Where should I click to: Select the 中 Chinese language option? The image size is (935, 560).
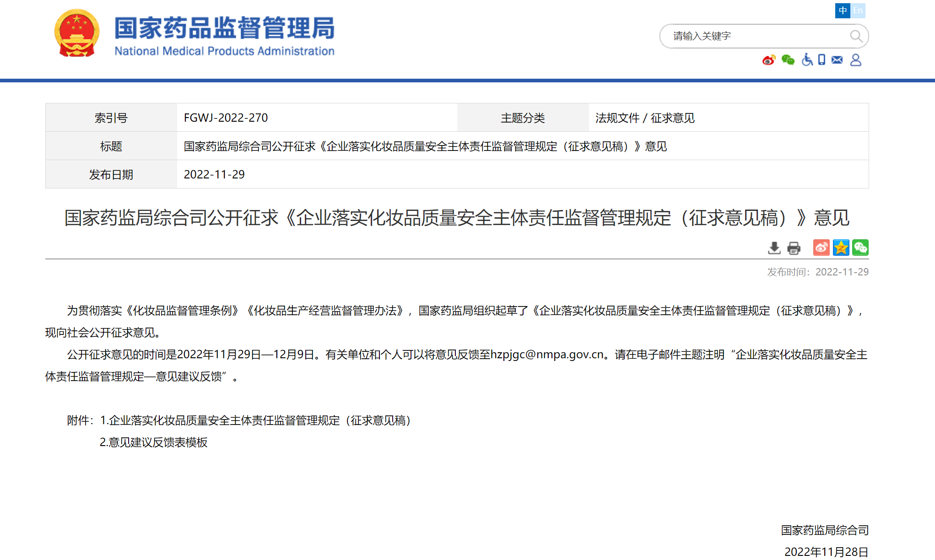click(x=843, y=11)
